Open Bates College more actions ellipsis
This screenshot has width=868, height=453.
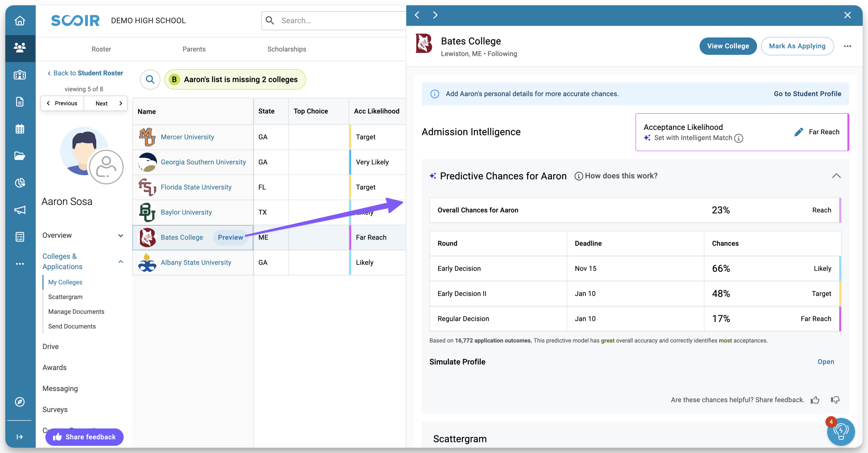(847, 46)
